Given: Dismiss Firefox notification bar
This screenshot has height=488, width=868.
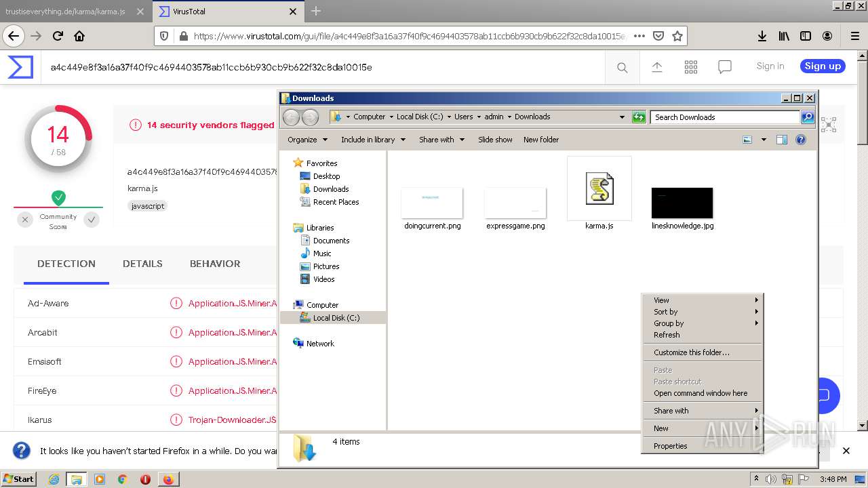Looking at the screenshot, I should click(x=846, y=451).
